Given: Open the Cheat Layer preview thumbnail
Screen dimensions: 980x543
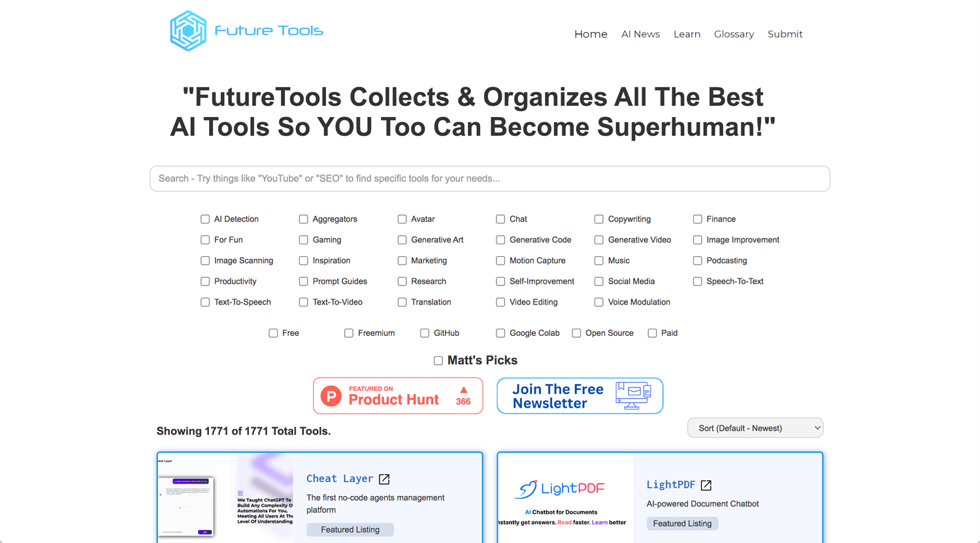Looking at the screenshot, I should [x=226, y=497].
